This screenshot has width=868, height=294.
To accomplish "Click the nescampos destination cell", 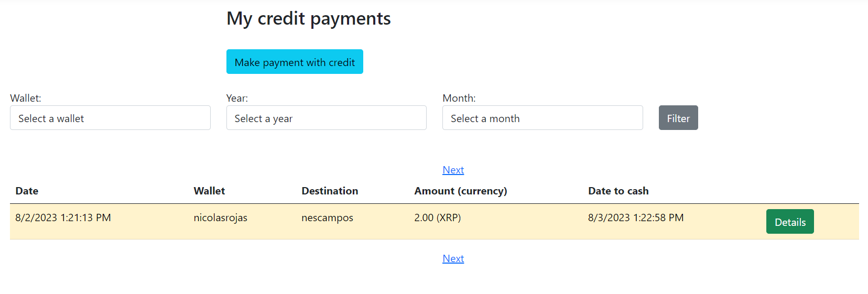I will click(x=327, y=217).
